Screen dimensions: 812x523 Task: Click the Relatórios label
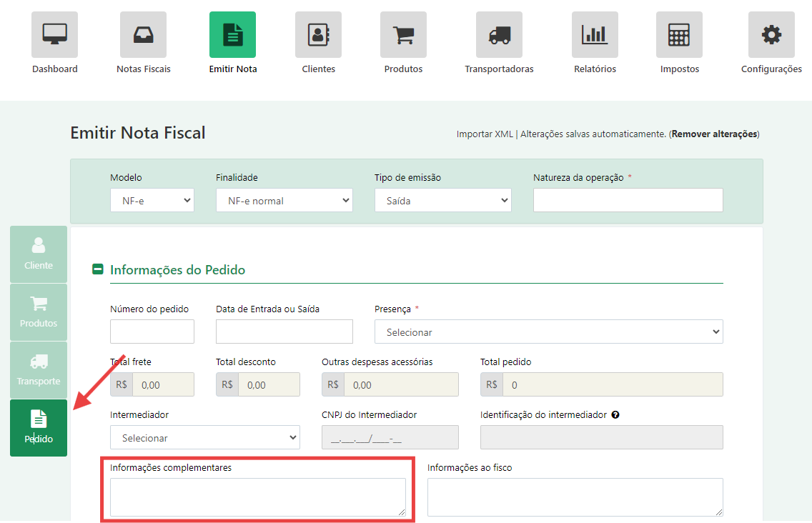(595, 69)
